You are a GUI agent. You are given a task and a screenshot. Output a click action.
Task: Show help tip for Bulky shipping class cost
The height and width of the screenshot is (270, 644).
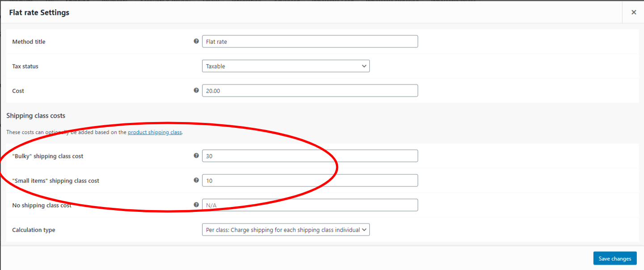[x=196, y=156]
